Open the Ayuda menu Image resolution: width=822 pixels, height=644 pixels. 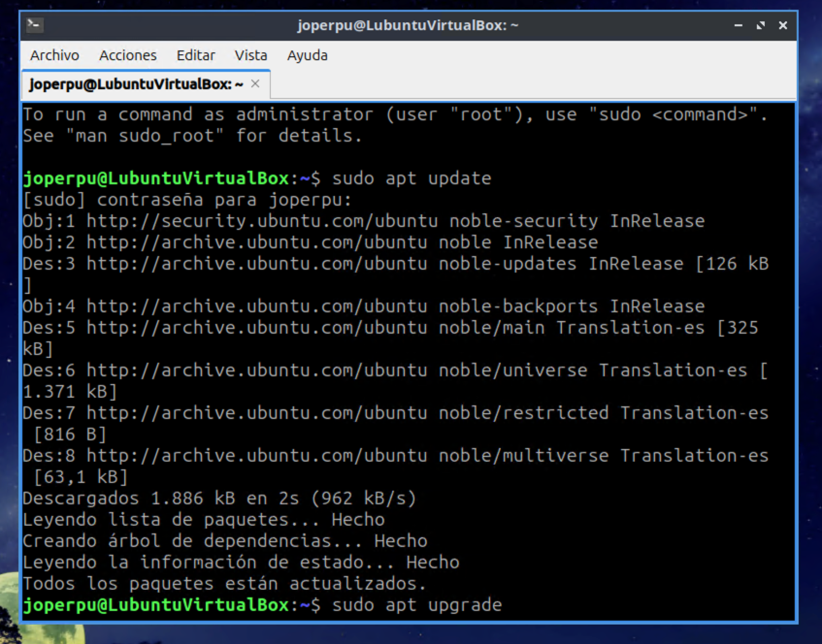[x=307, y=55]
